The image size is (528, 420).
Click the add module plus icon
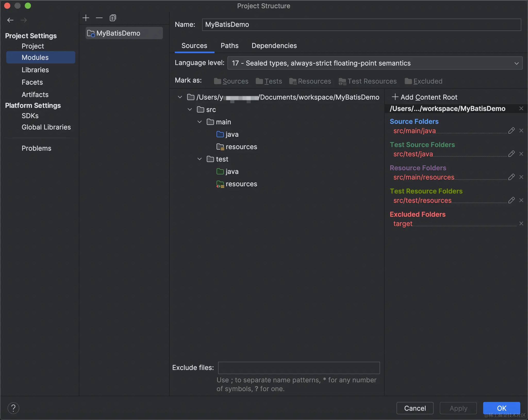[86, 18]
